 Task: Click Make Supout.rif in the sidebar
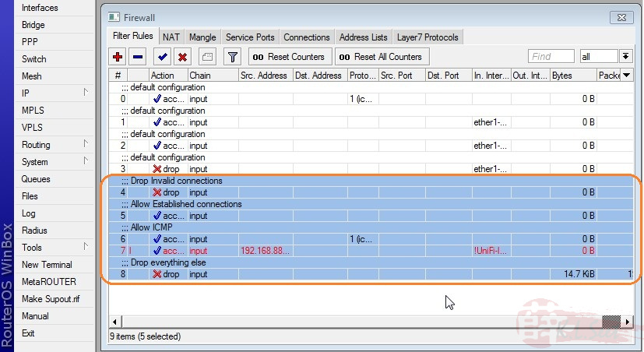pos(55,299)
